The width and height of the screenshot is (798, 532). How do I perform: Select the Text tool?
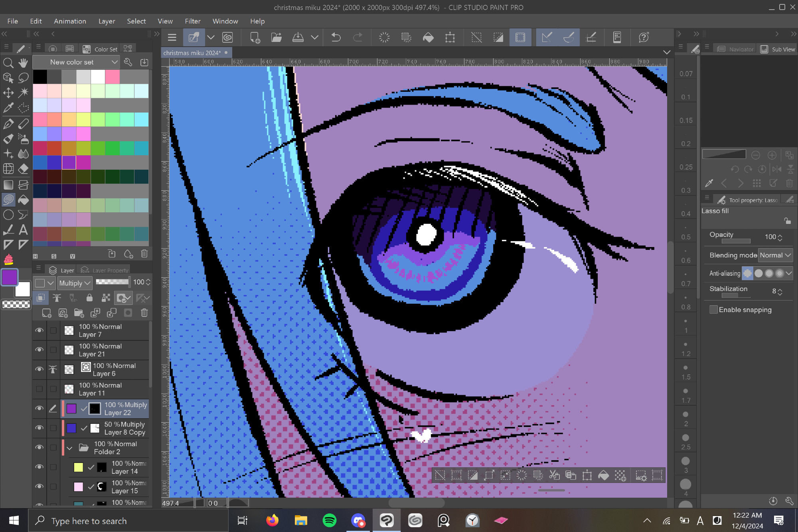pyautogui.click(x=23, y=230)
